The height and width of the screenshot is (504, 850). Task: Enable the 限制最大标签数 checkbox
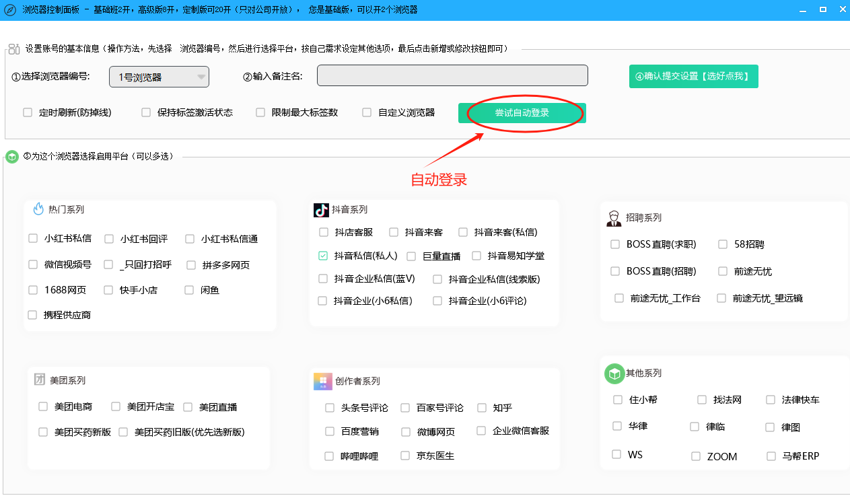click(260, 112)
